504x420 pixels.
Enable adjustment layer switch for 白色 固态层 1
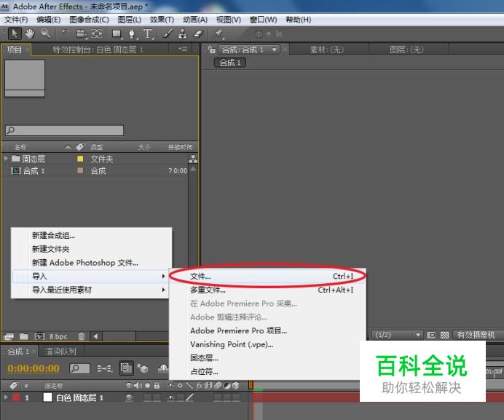pyautogui.click(x=227, y=398)
